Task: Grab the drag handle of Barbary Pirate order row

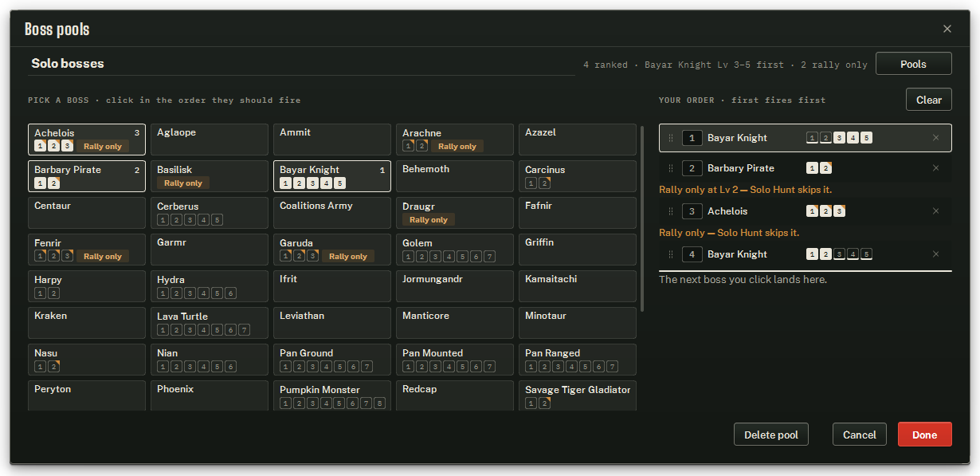Action: 670,168
